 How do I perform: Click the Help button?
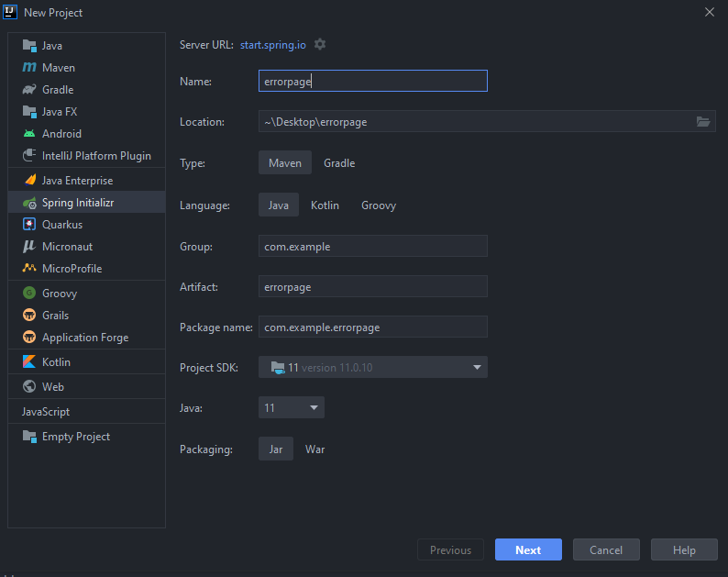[x=684, y=549]
